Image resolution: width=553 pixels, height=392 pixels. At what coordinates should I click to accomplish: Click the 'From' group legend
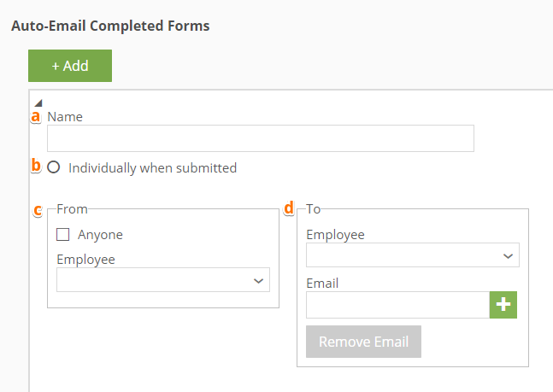[72, 208]
